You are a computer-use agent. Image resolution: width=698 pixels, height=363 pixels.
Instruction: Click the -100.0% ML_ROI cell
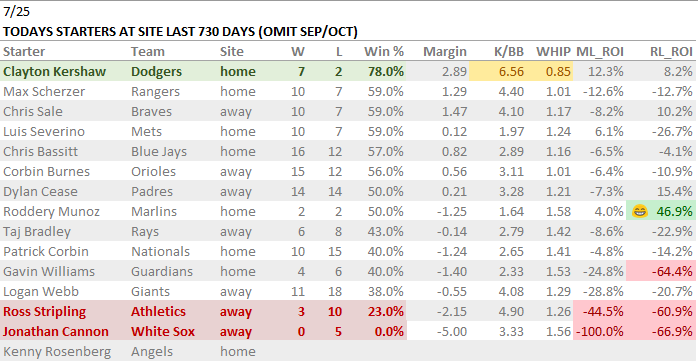pyautogui.click(x=599, y=331)
